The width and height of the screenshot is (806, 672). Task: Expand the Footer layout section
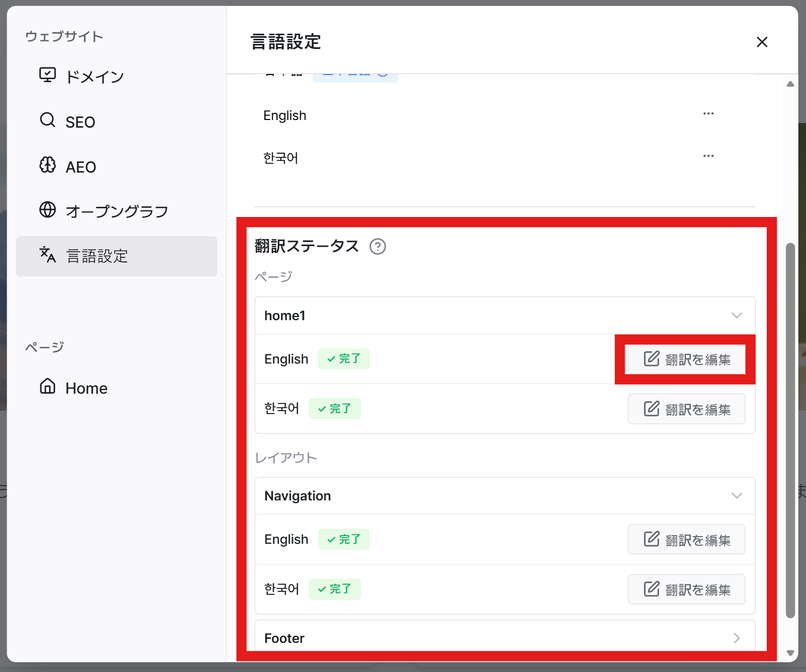[737, 638]
